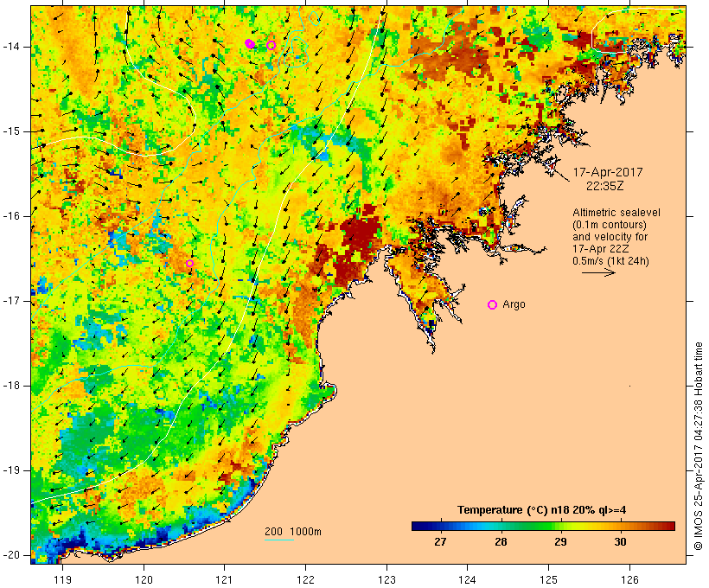709x588 pixels.
Task: Click the 'Altimetric sealevel' caption line
Action: [x=616, y=213]
